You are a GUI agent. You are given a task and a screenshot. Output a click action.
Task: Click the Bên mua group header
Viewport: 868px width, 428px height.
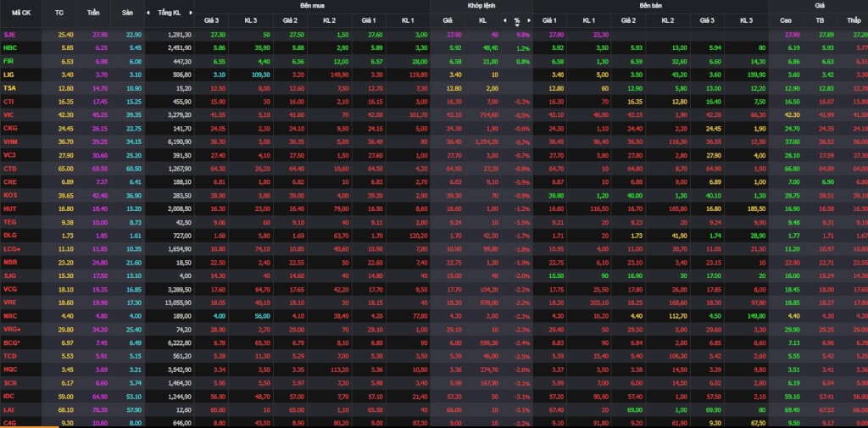point(312,5)
